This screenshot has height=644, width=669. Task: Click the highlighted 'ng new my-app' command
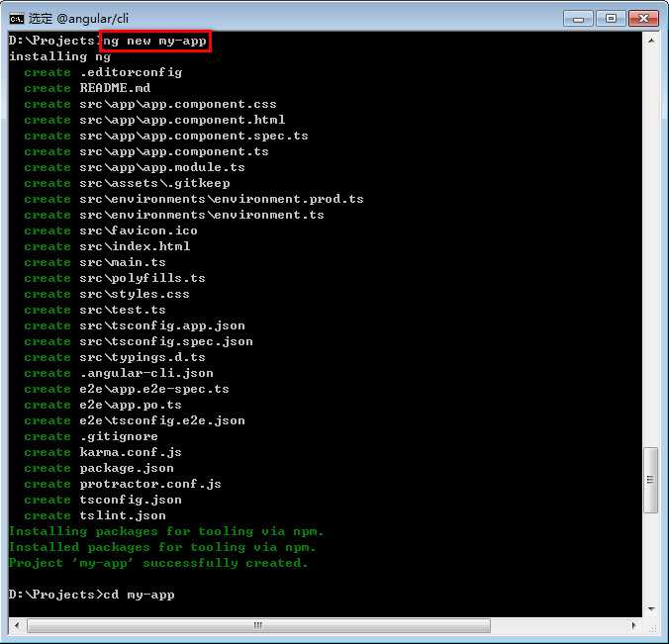[x=155, y=41]
